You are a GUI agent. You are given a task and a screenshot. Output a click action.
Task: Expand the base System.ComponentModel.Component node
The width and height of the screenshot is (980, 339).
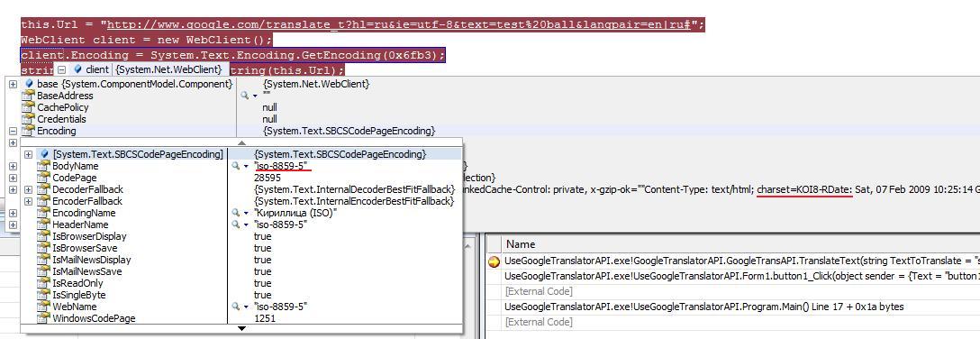14,84
